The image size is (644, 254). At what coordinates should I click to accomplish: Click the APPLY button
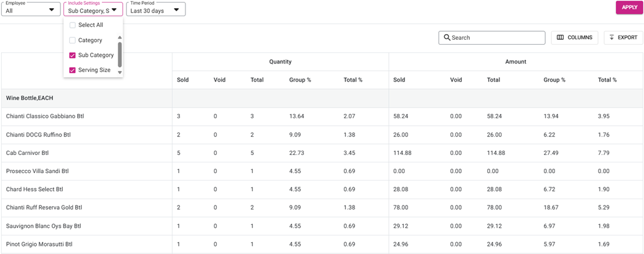(628, 7)
